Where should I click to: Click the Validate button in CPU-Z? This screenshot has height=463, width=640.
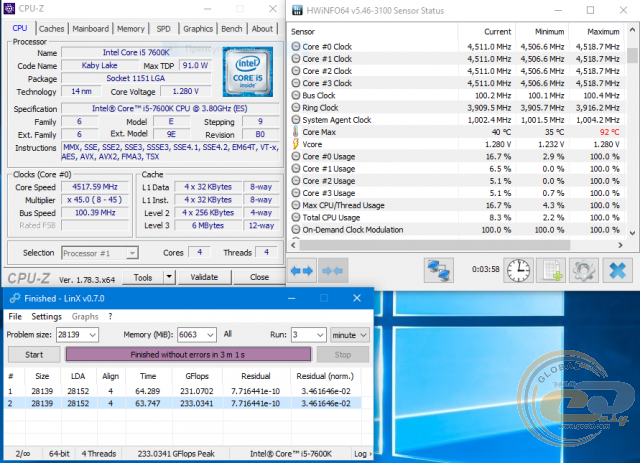click(204, 277)
